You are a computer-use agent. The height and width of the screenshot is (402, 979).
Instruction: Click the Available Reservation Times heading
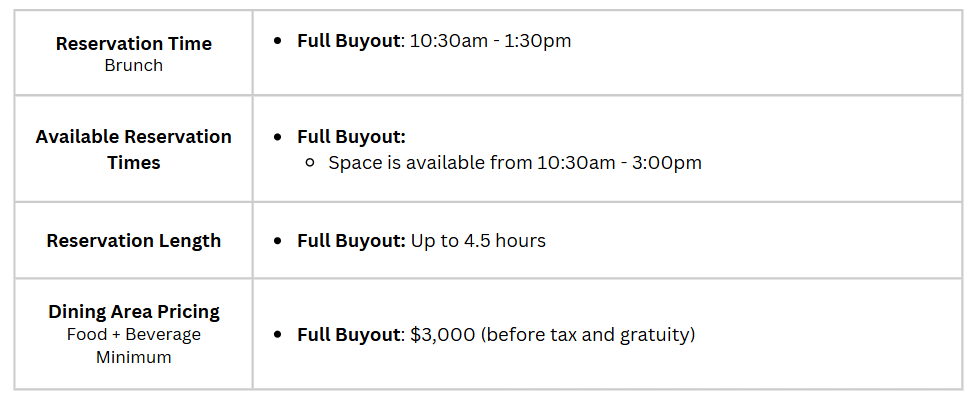(134, 150)
